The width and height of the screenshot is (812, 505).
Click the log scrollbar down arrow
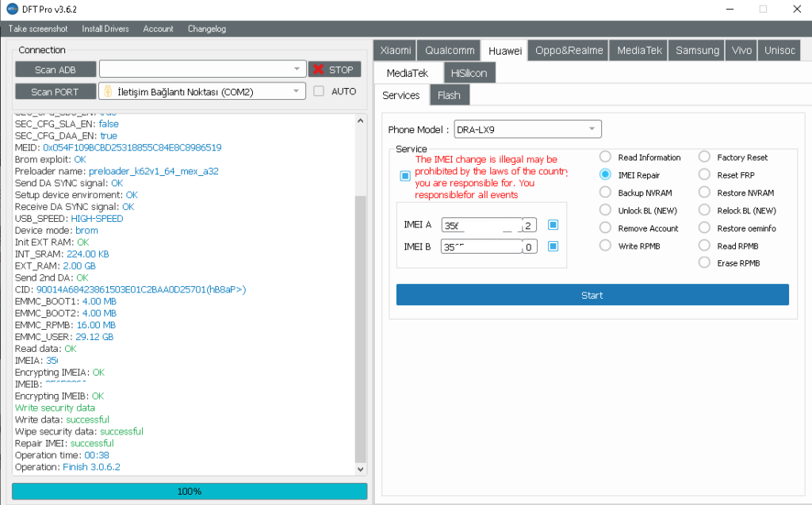click(361, 469)
